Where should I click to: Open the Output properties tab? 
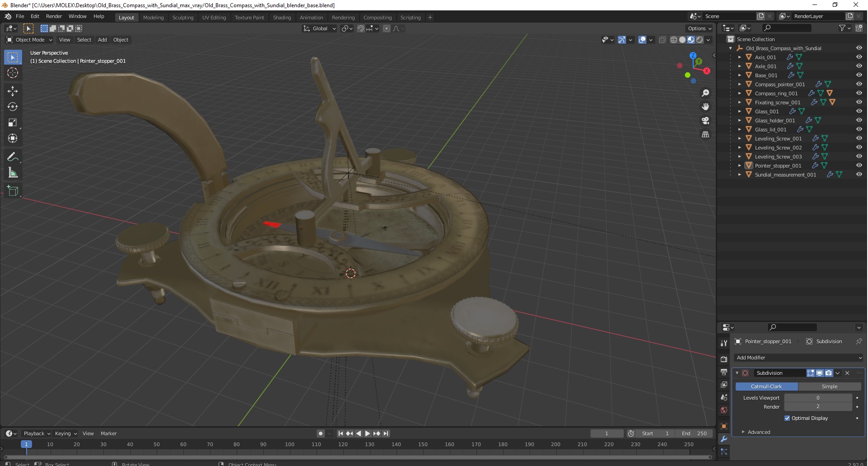click(x=724, y=372)
